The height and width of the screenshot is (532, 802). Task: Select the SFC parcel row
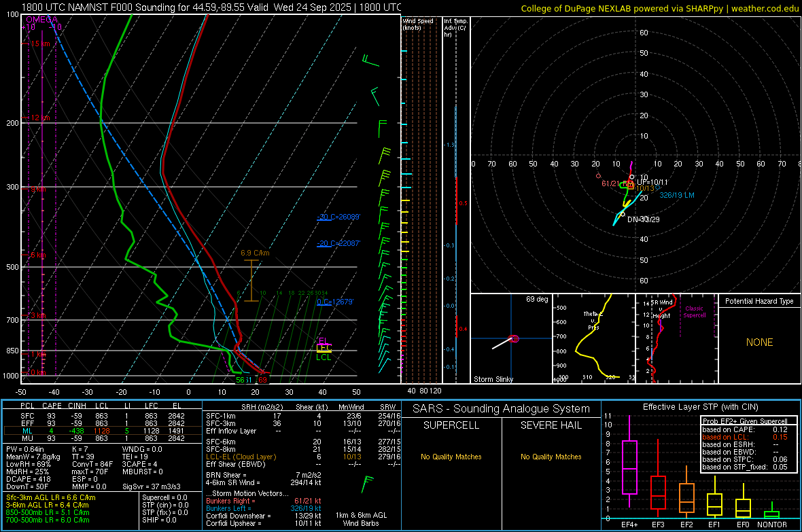(x=103, y=416)
